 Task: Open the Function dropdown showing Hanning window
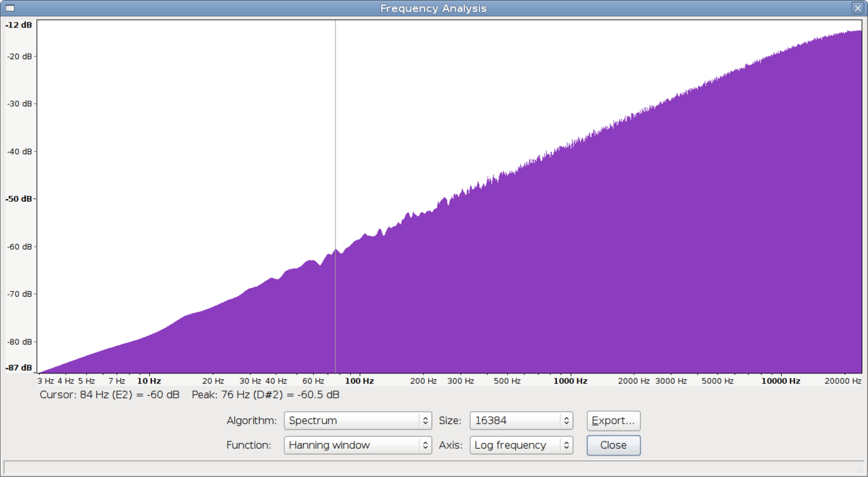click(x=358, y=445)
